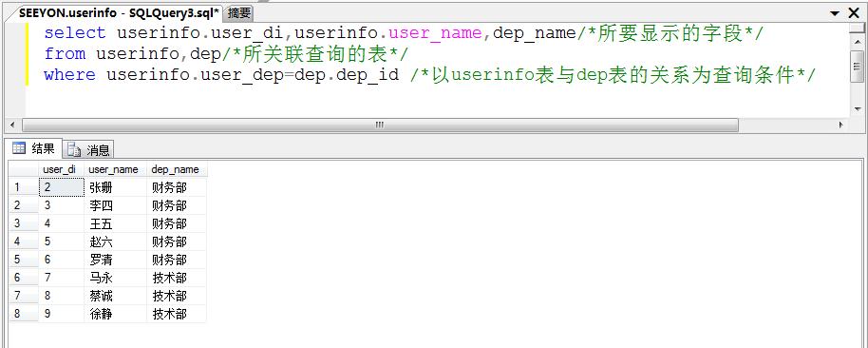Image resolution: width=868 pixels, height=348 pixels.
Task: Click userinfo.user_dep=dep.dep_id in where clause
Action: [253, 75]
